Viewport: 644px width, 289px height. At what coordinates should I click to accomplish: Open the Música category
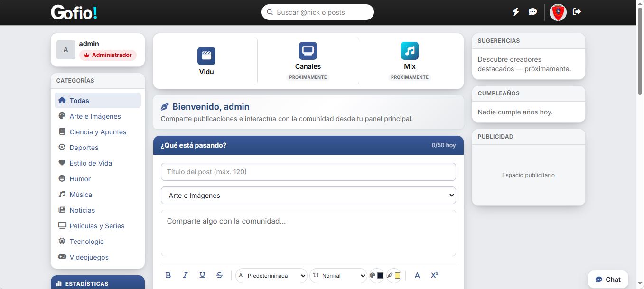(98, 195)
